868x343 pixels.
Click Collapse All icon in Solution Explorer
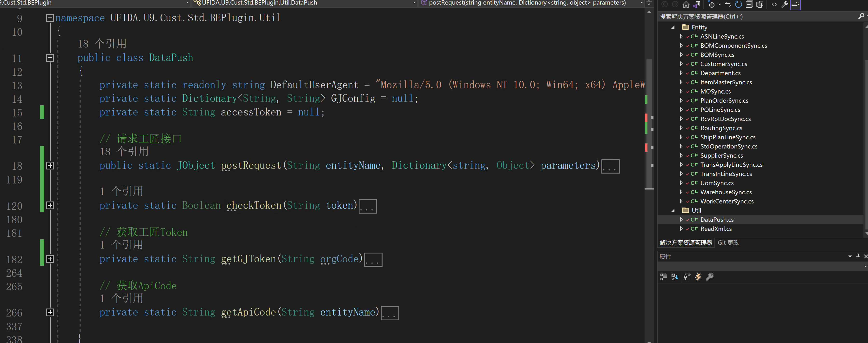(x=749, y=4)
